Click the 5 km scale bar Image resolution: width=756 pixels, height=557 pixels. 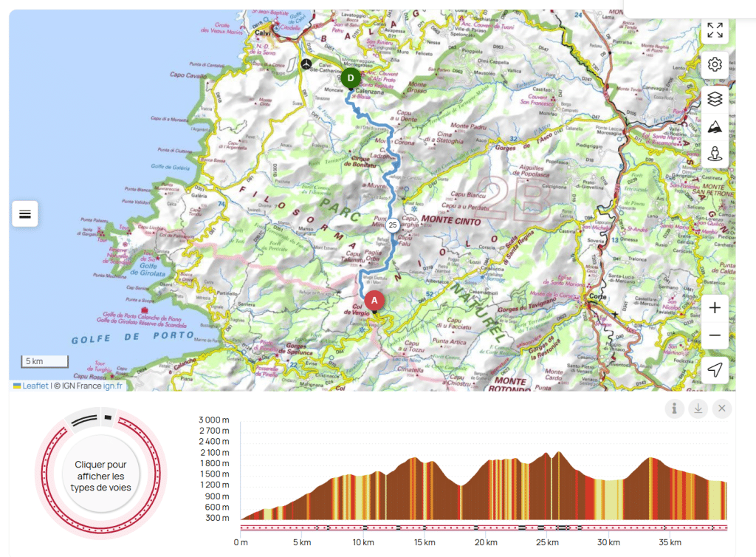click(44, 361)
